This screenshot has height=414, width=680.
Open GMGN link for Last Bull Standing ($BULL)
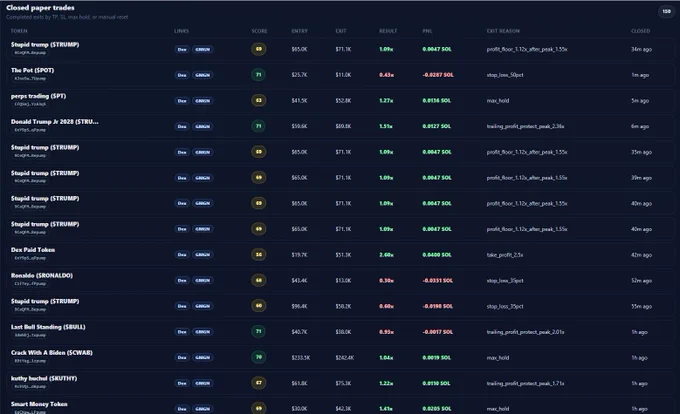click(x=203, y=332)
